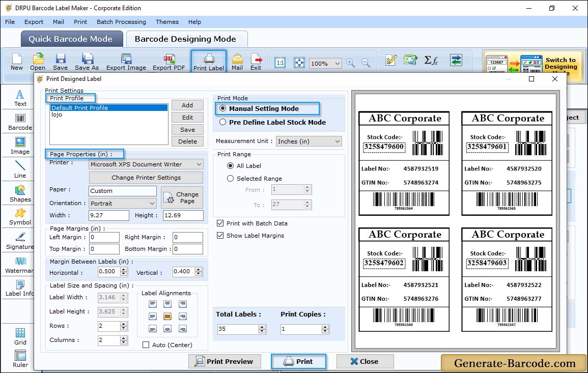Viewport: 588px width, 373px height.
Task: Click Export Image toolbar icon
Action: coord(126,62)
